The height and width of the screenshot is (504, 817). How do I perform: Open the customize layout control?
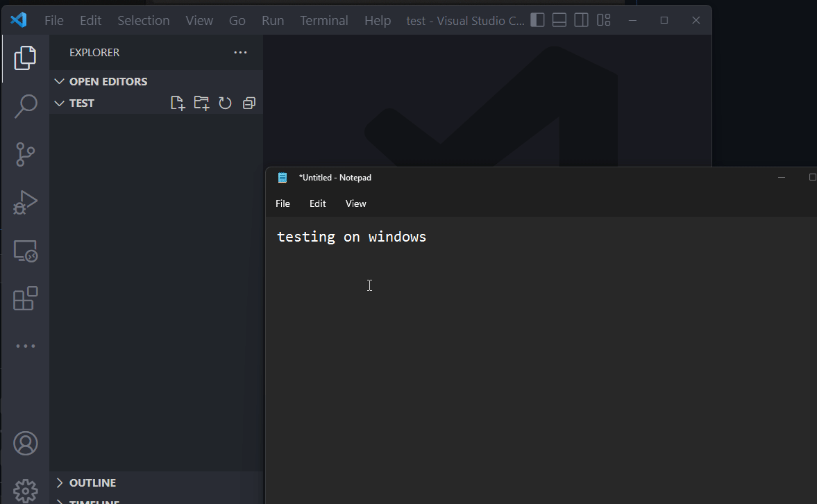tap(603, 20)
